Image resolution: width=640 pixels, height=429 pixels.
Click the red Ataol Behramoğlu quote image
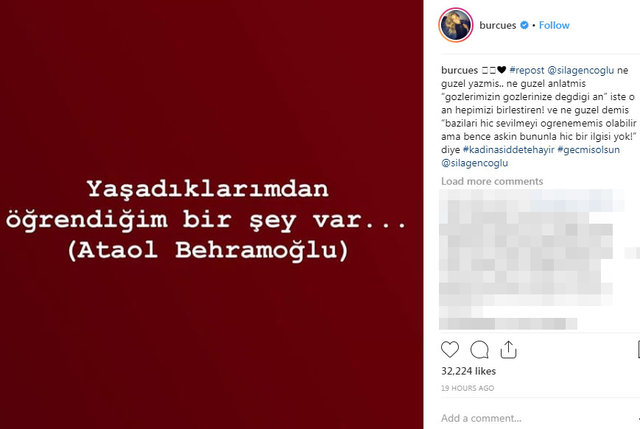pos(211,214)
